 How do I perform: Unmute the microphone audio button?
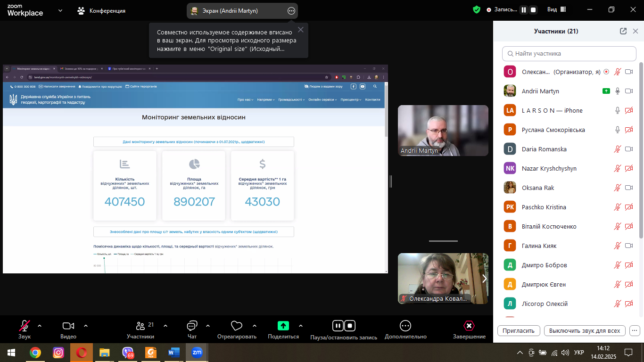[x=25, y=326]
